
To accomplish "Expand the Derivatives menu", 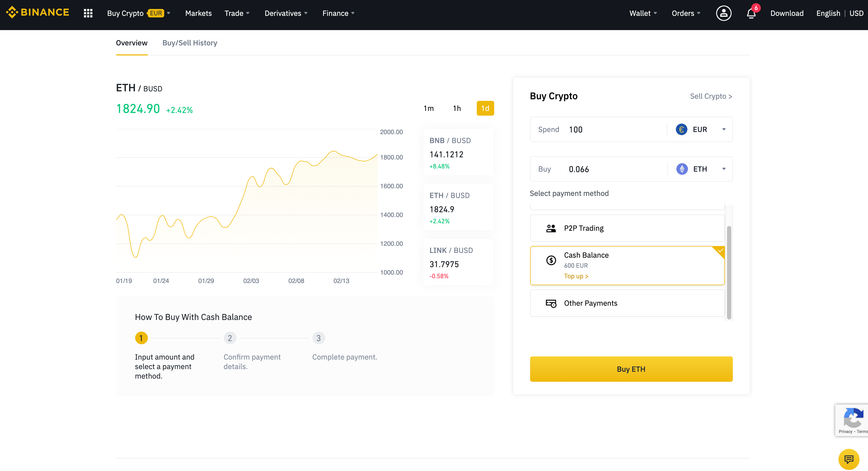I will tap(286, 13).
